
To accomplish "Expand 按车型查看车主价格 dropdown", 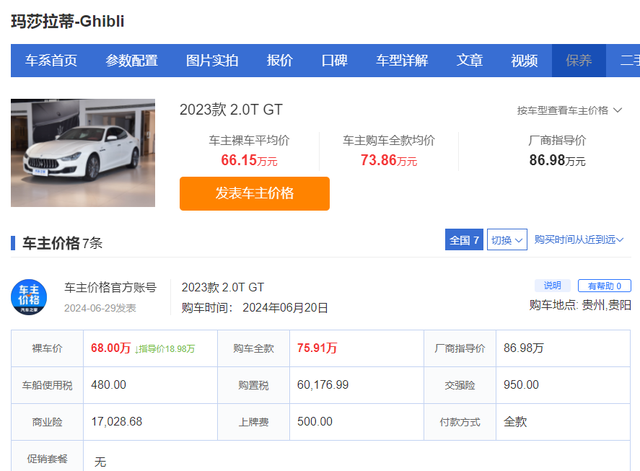I will click(569, 110).
